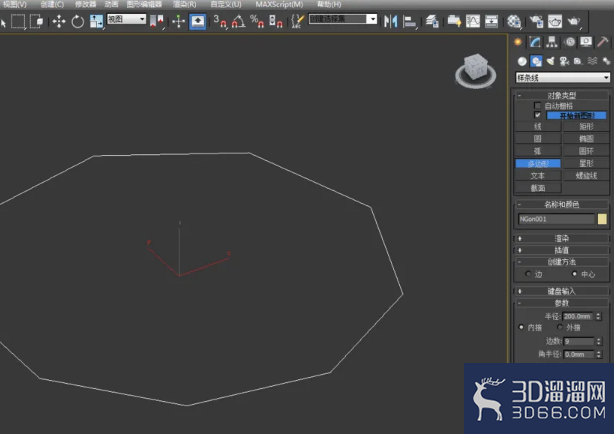Screen dimensions: 614x434
Task: Open edit named selection sets icon
Action: click(x=298, y=21)
